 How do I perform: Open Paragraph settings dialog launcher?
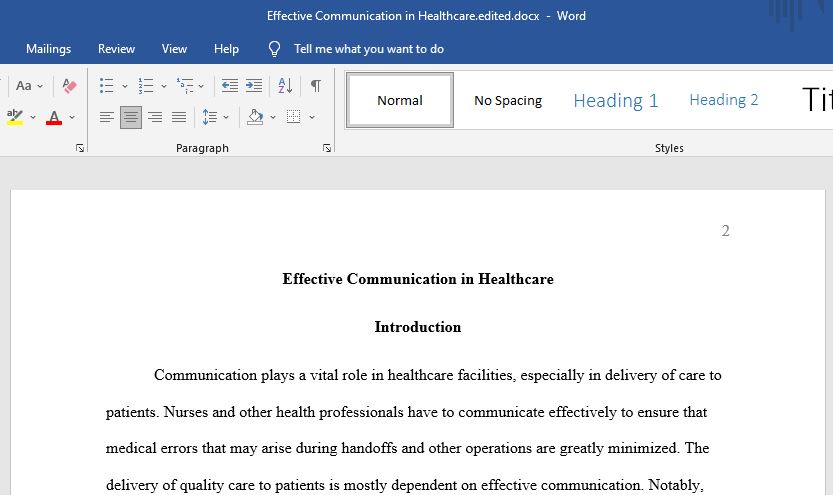click(327, 148)
